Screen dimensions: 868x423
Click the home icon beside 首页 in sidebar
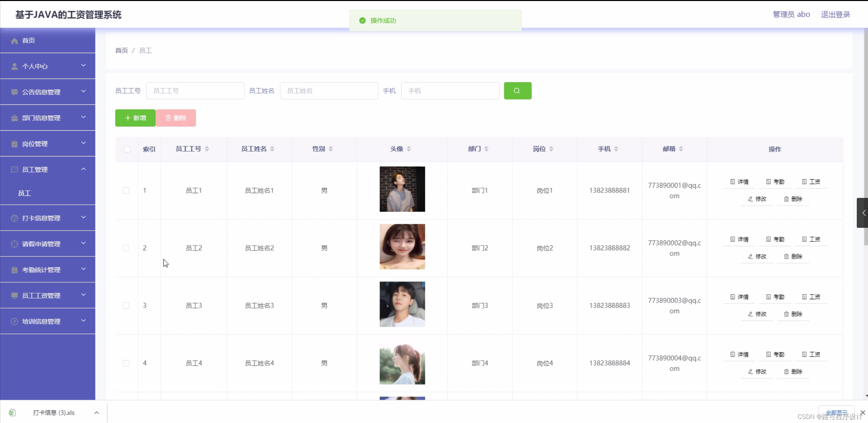14,41
